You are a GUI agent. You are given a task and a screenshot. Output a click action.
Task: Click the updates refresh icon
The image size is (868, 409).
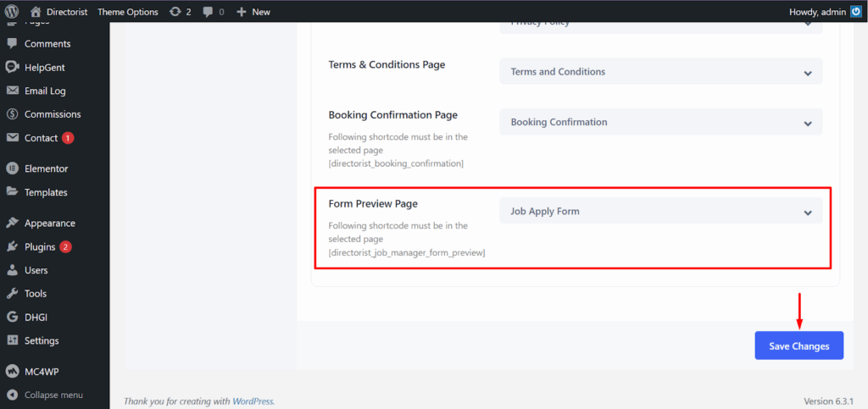(x=175, y=12)
